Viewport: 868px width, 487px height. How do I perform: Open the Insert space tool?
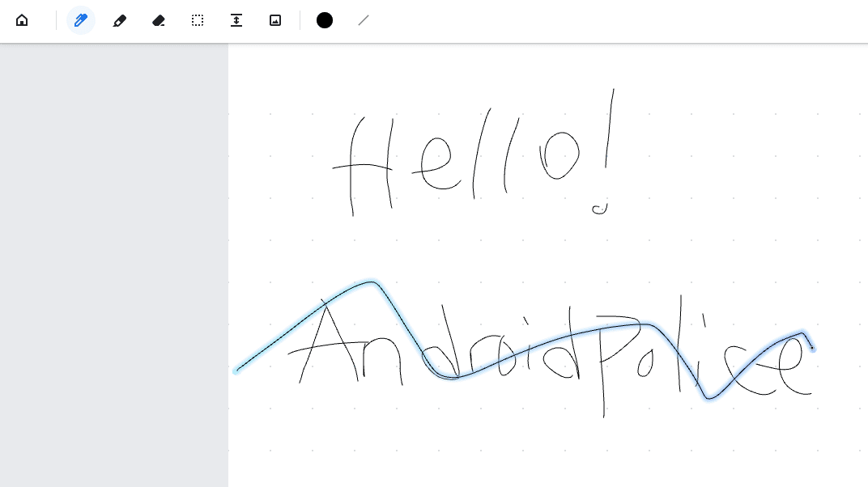coord(236,20)
